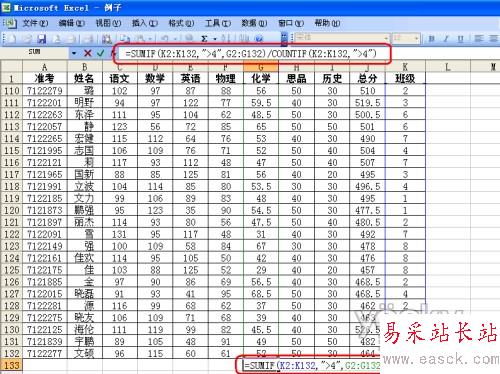Select column L header
This screenshot has height=374, width=500.
point(448,67)
